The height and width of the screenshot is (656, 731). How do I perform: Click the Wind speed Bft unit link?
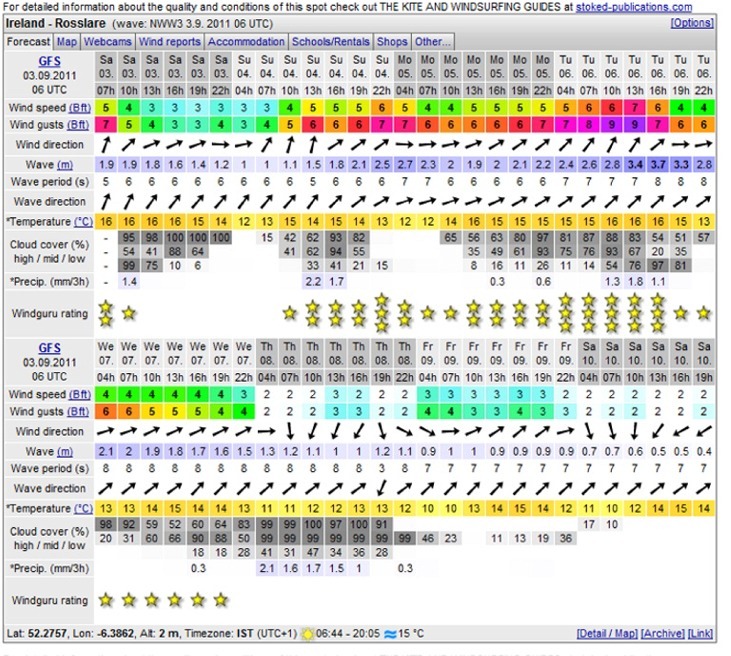(x=80, y=108)
